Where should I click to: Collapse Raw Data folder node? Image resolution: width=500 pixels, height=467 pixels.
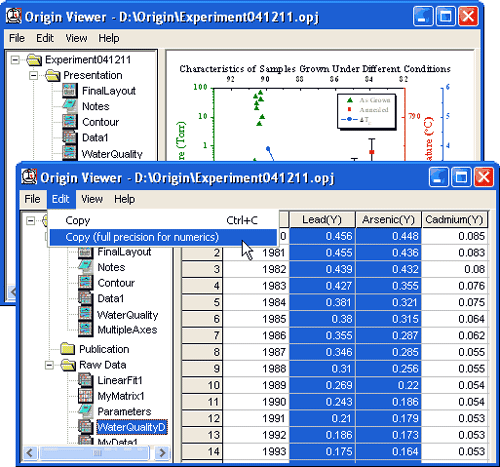(49, 365)
